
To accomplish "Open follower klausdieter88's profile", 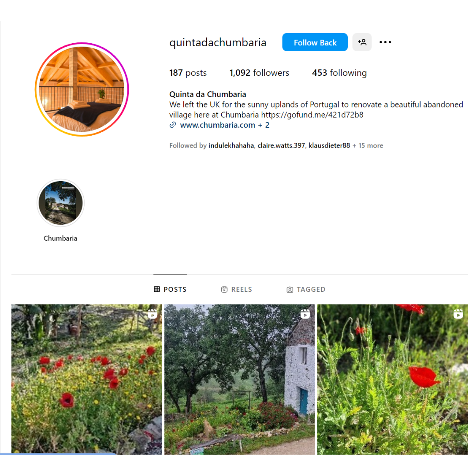I will 329,145.
